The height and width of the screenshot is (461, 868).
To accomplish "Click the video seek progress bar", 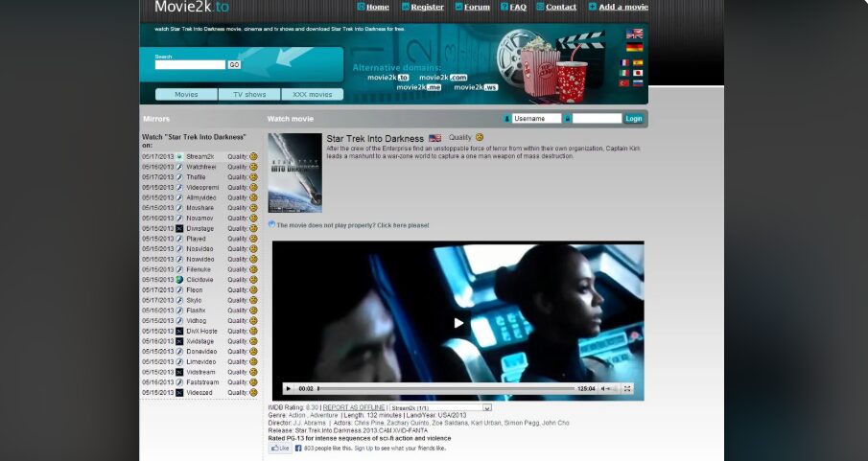I will pyautogui.click(x=446, y=388).
